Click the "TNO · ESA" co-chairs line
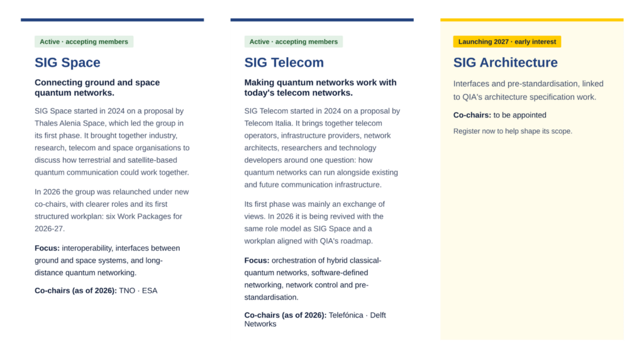The image size is (644, 362). coord(96,290)
